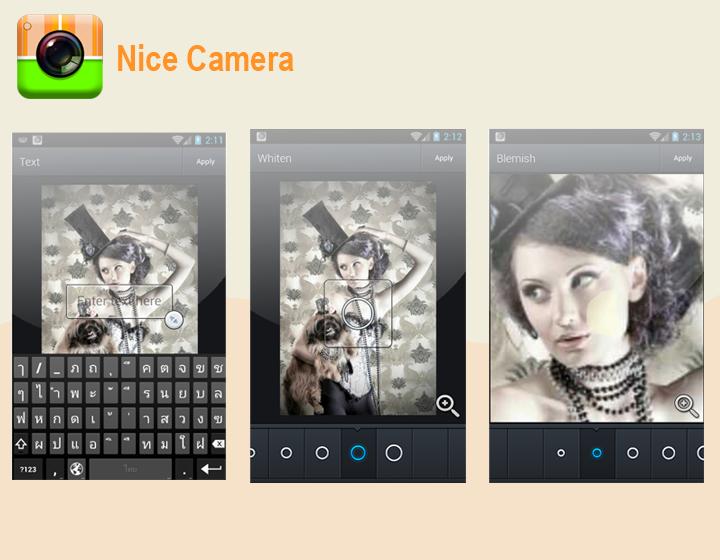Tap the text box resize handle icon
The width and height of the screenshot is (720, 560).
(x=174, y=320)
